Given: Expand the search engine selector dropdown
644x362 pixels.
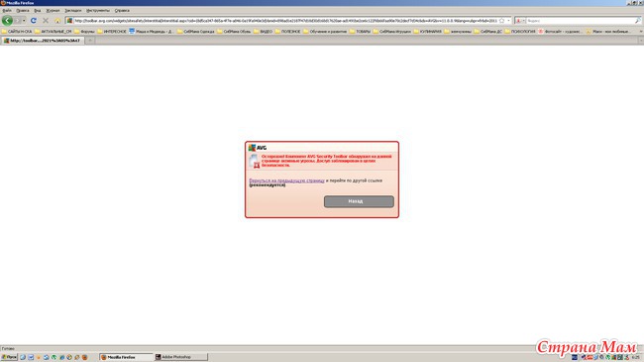Looking at the screenshot, I should coord(520,20).
